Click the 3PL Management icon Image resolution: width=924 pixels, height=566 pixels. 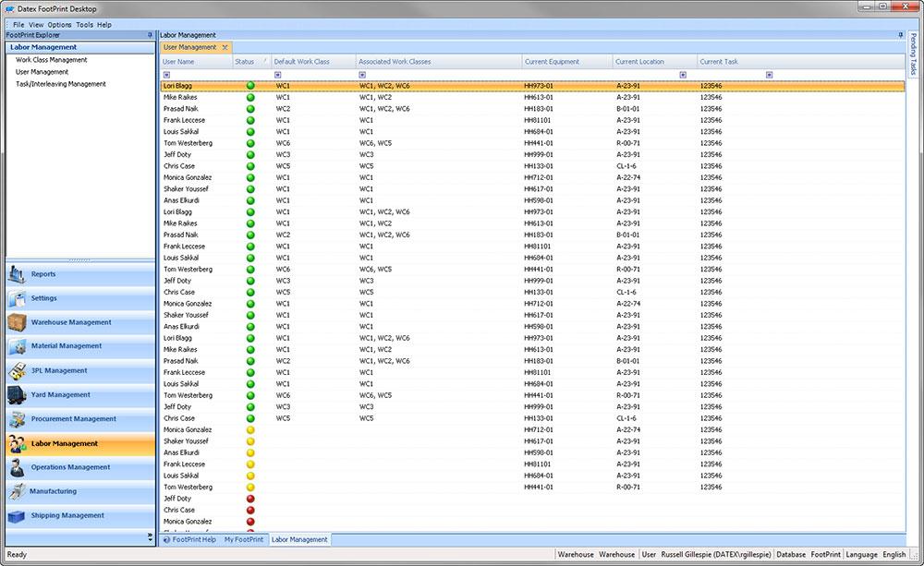tap(18, 370)
